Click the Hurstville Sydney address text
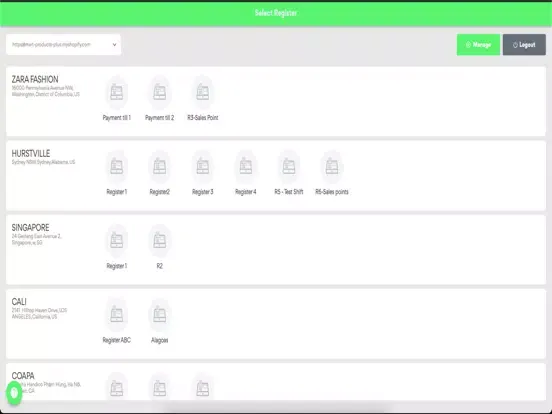552x414 pixels. click(x=43, y=162)
